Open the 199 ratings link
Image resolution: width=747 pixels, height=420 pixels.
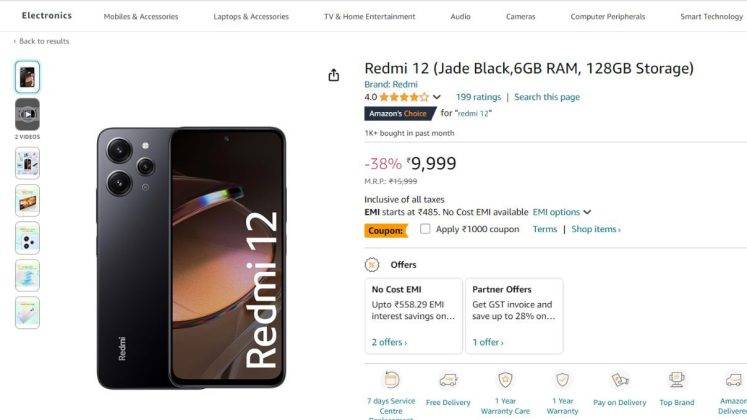point(478,97)
